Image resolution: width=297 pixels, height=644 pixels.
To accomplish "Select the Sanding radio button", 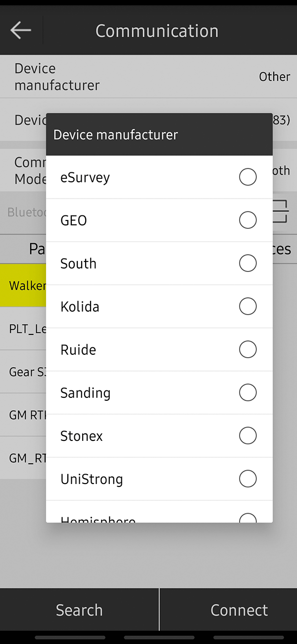I will [247, 392].
